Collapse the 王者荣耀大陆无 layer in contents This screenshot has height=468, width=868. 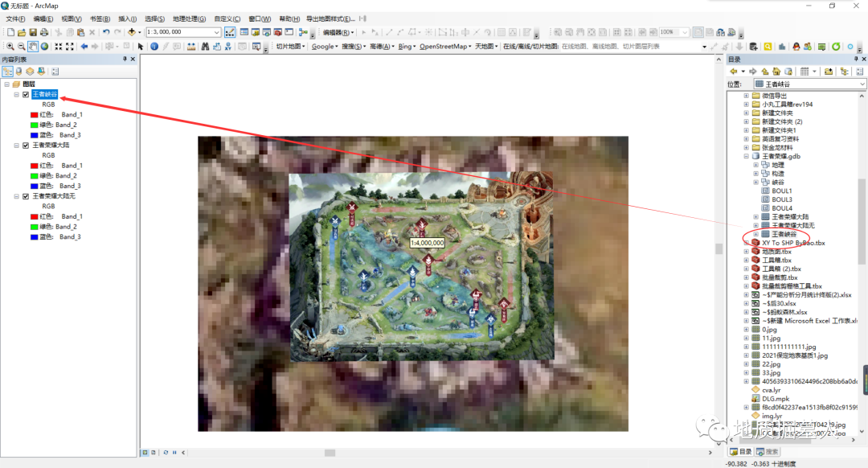tap(17, 197)
